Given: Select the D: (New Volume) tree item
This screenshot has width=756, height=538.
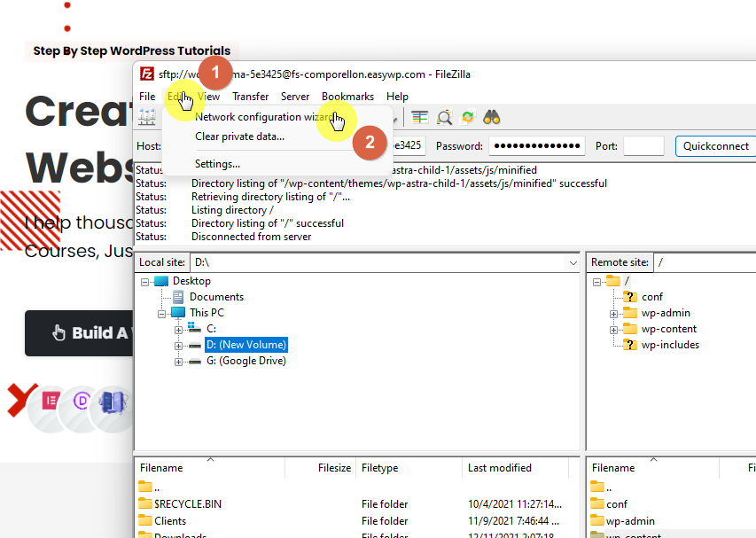Looking at the screenshot, I should pos(246,345).
